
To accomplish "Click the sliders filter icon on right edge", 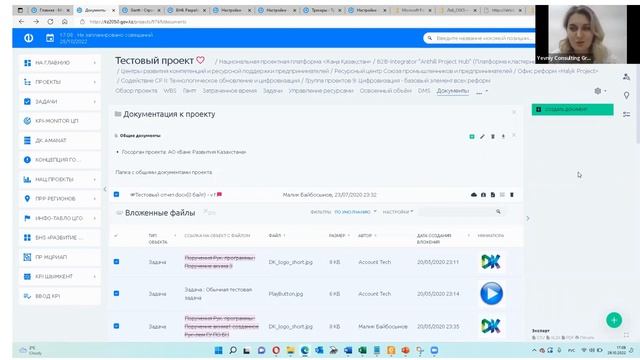I will (627, 114).
